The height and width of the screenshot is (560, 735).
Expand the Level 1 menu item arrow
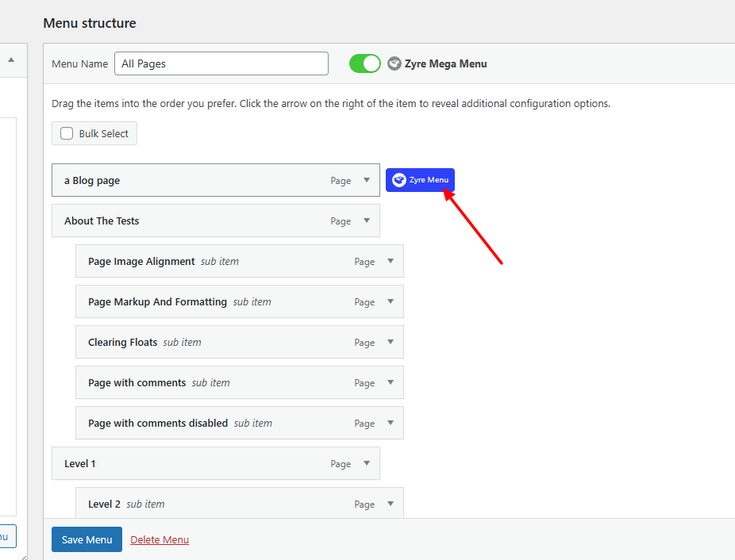[x=367, y=463]
